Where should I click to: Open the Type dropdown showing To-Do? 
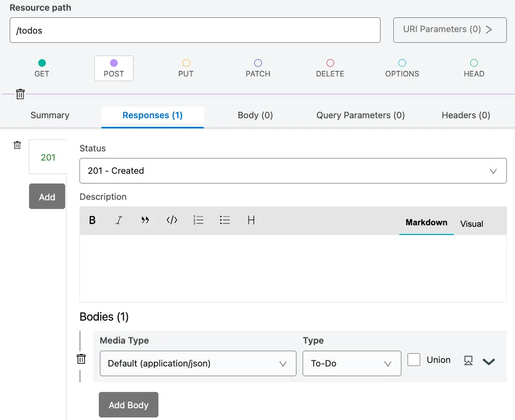(352, 363)
